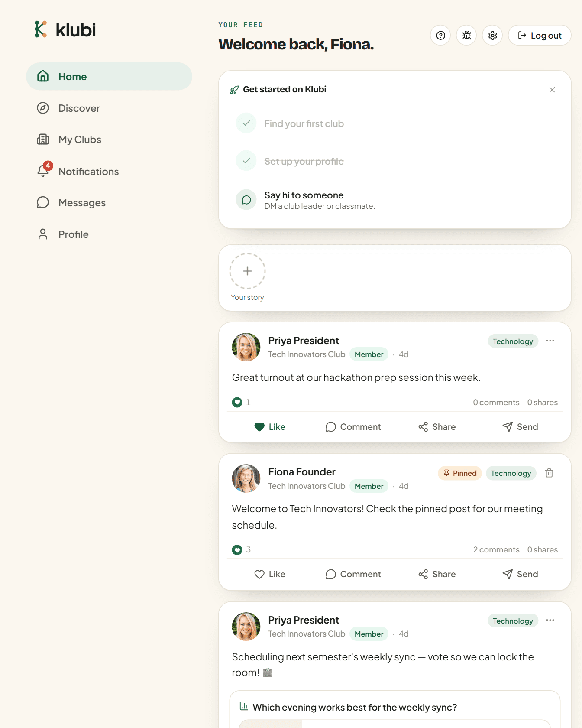Open the Discover section
The height and width of the screenshot is (728, 582).
click(x=109, y=108)
